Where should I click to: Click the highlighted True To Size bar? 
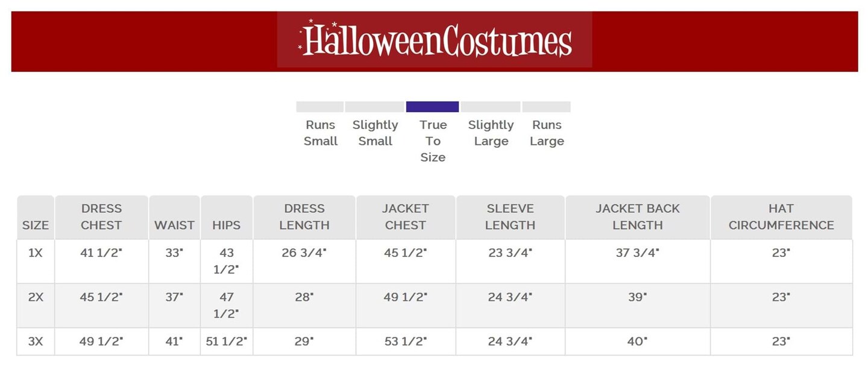(x=432, y=107)
